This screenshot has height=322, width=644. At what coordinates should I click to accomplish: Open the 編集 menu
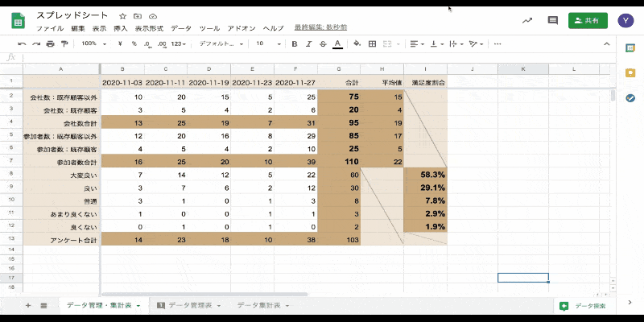click(x=77, y=28)
